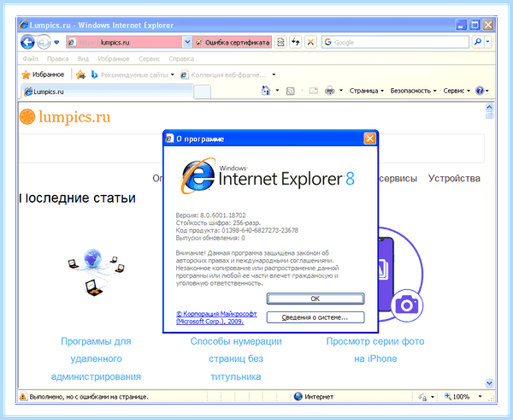Click the Google search box
The width and height of the screenshot is (513, 420).
(x=396, y=42)
